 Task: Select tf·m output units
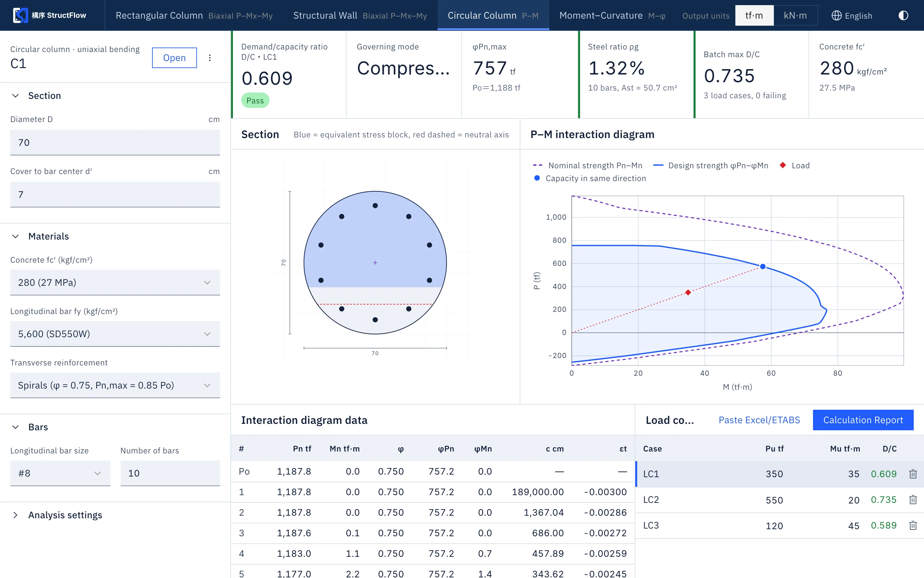[754, 15]
